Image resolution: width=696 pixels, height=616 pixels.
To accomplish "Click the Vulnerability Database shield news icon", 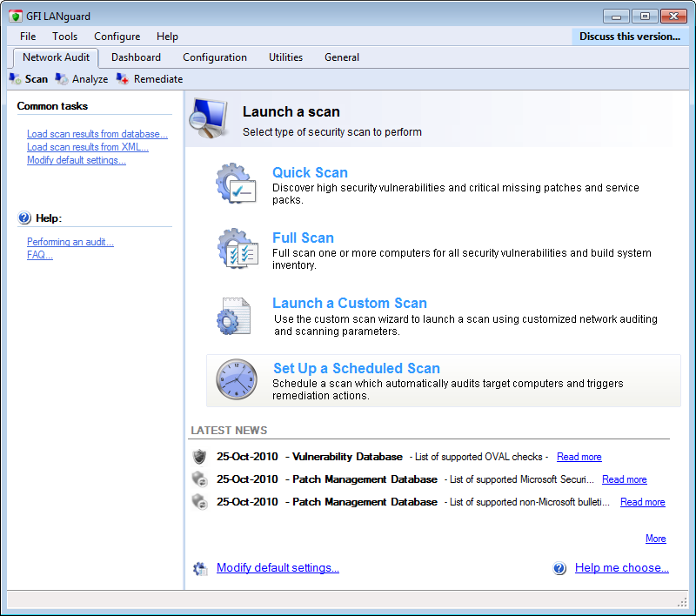I will pyautogui.click(x=199, y=457).
